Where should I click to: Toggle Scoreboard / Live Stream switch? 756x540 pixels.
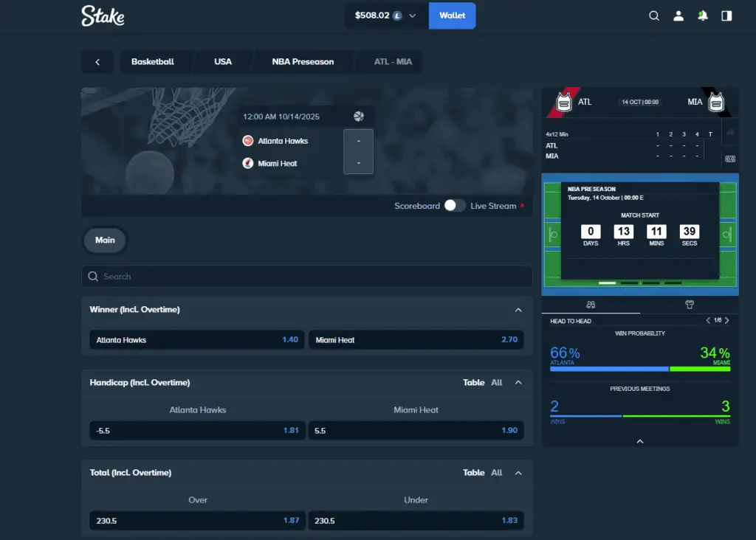[x=454, y=206]
